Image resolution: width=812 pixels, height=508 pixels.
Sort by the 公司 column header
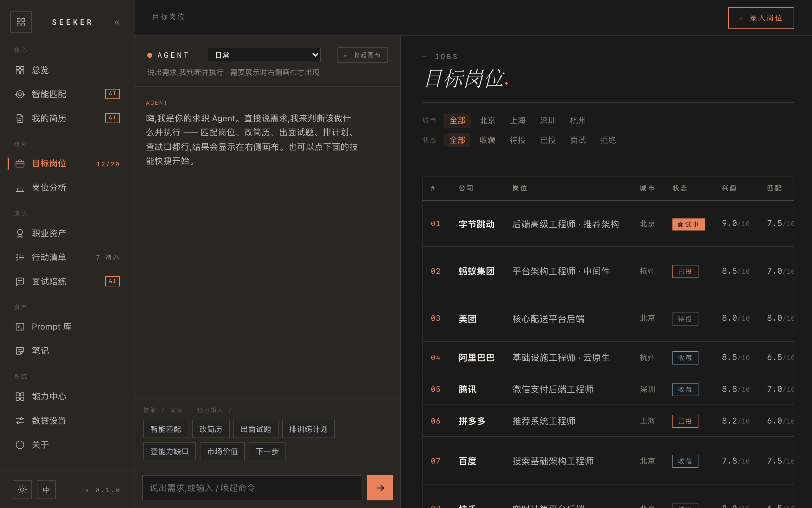(466, 188)
